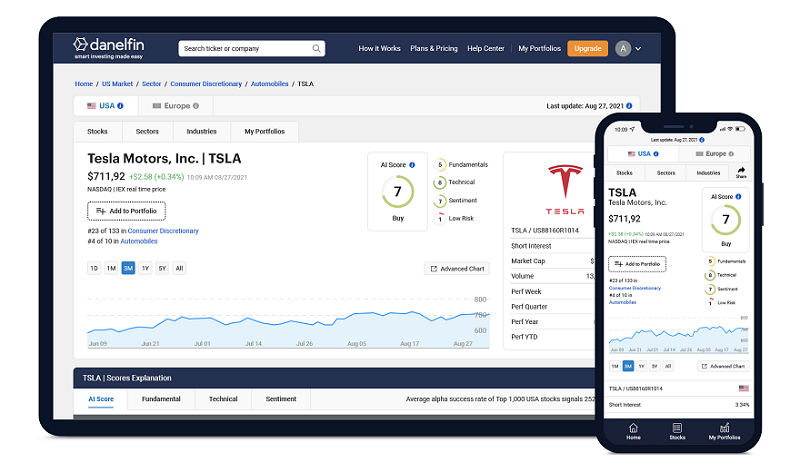The height and width of the screenshot is (472, 800).
Task: Expand the Plans & Pricing menu
Action: (433, 48)
